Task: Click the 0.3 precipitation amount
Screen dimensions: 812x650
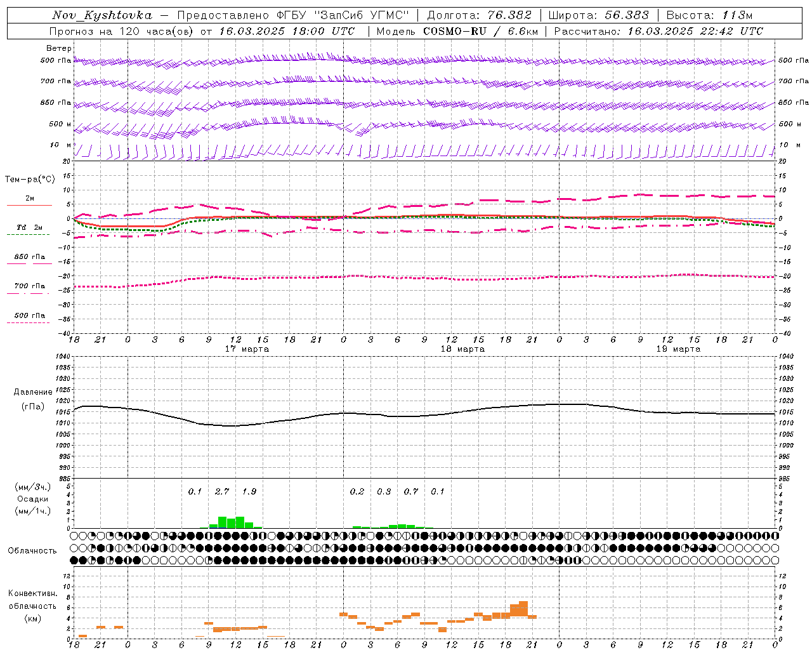Action: [x=384, y=492]
